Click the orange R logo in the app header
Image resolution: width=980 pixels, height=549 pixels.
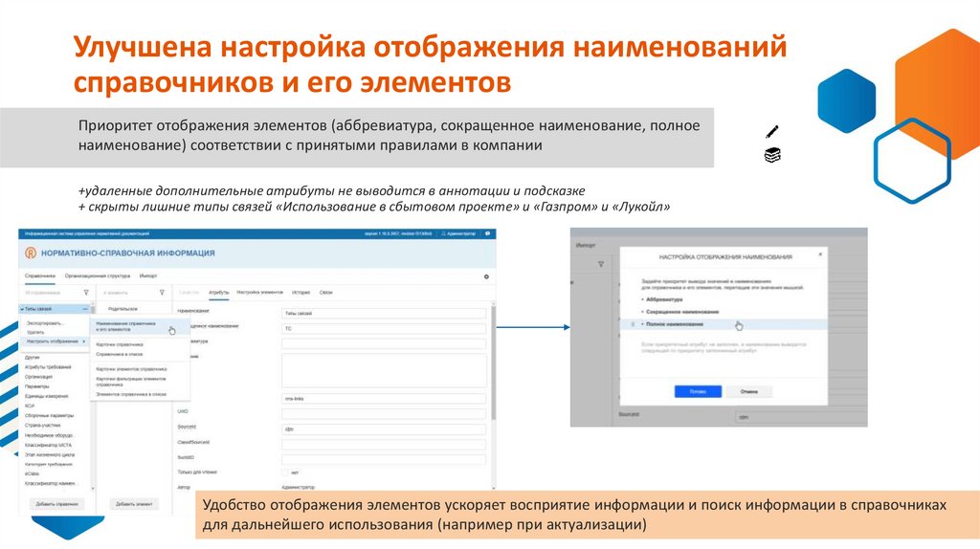point(31,253)
